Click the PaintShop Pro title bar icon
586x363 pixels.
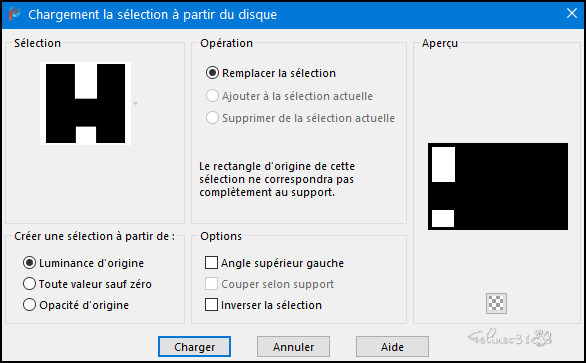click(x=14, y=14)
